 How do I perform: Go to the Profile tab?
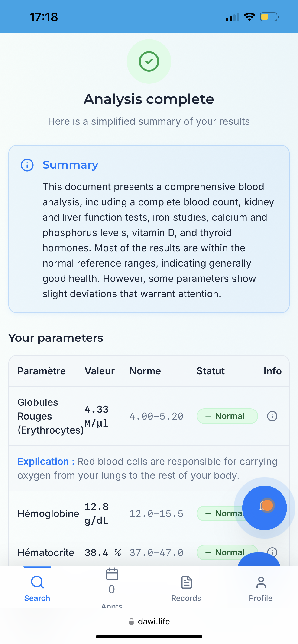[260, 587]
